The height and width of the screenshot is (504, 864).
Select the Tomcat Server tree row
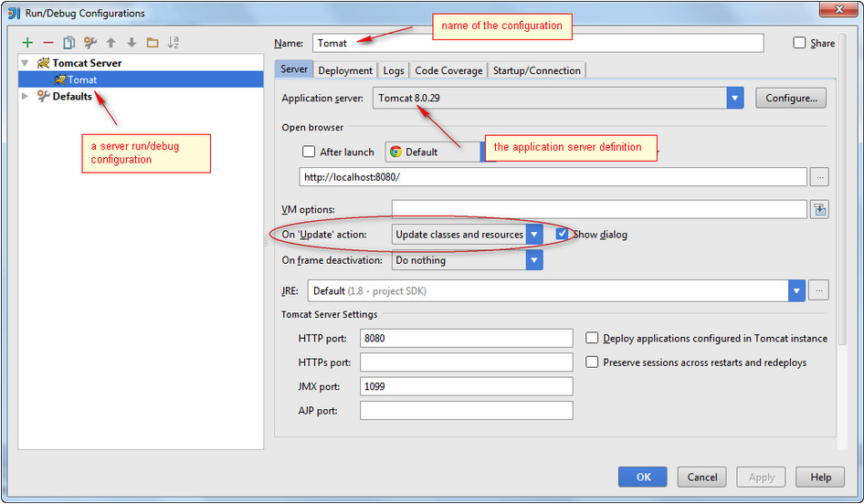pos(141,63)
